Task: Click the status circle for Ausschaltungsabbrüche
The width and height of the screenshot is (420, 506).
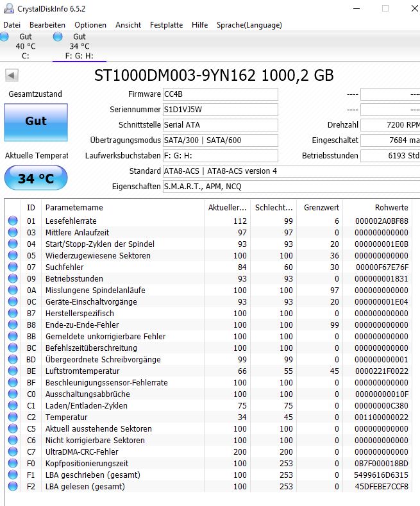Action: 13,394
